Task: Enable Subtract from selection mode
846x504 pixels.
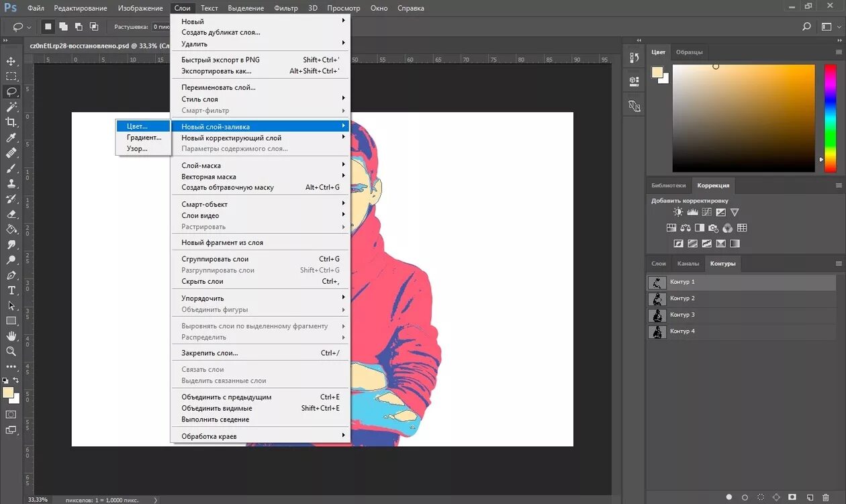Action: pos(79,27)
